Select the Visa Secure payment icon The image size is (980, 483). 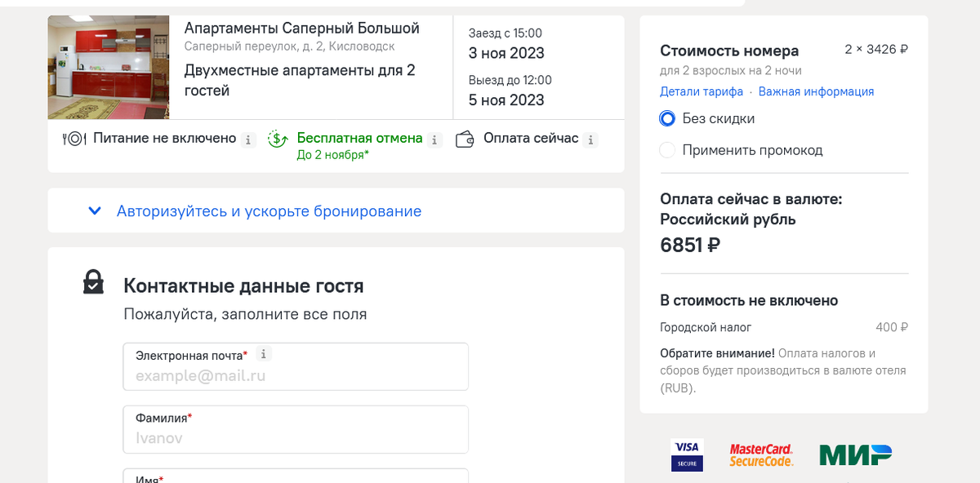[687, 454]
